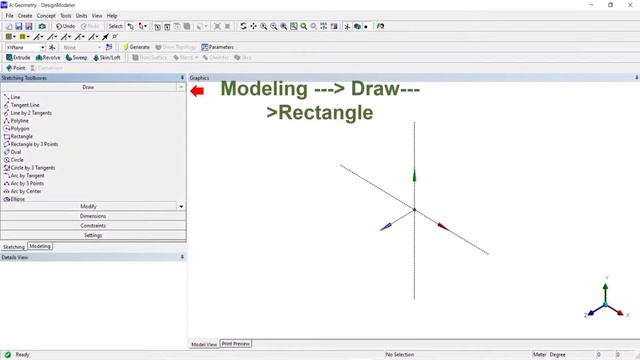Click the Isometric View icon
This screenshot has height=360, width=640.
pos(334,26)
